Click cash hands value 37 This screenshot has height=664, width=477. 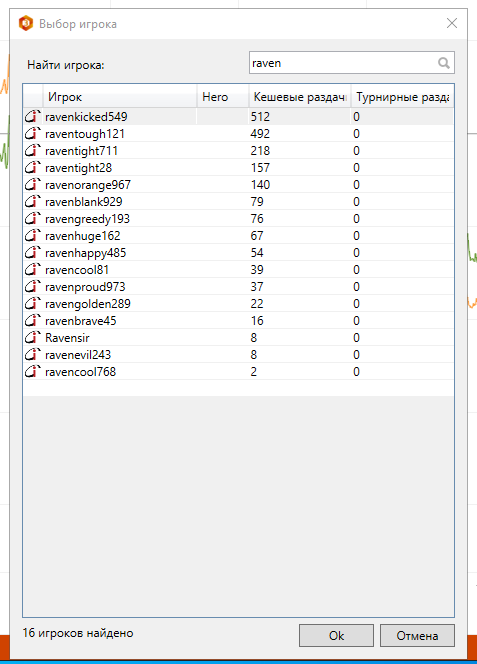coord(257,286)
